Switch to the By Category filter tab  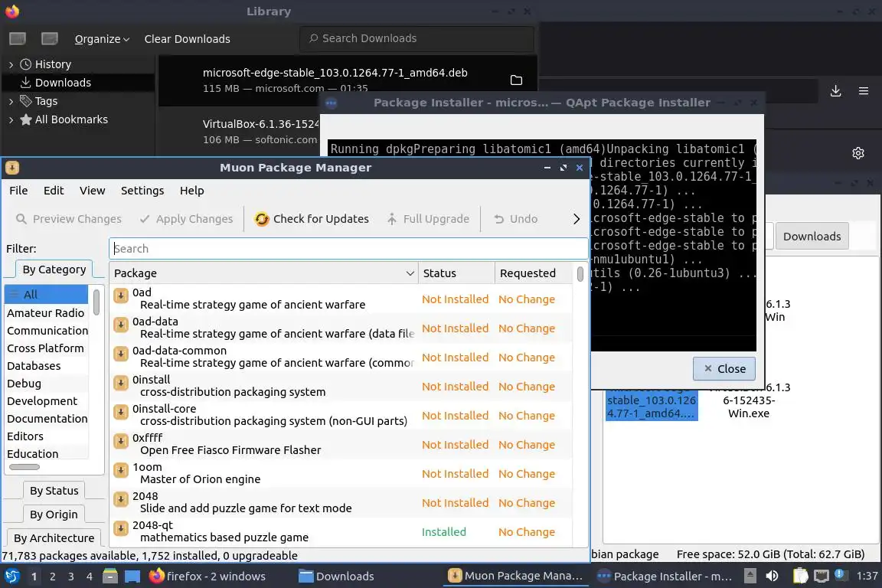click(54, 269)
